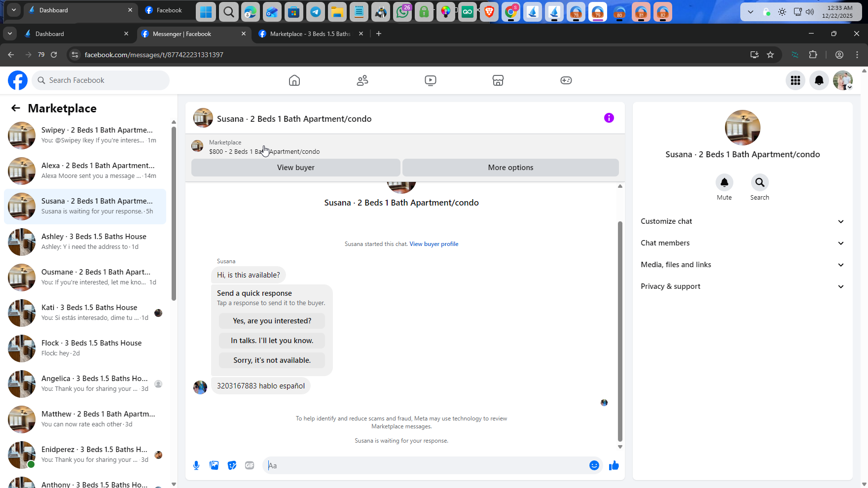Screen dimensions: 868x488
Task: Open the browser Extensions puzzle icon
Action: coord(813,55)
